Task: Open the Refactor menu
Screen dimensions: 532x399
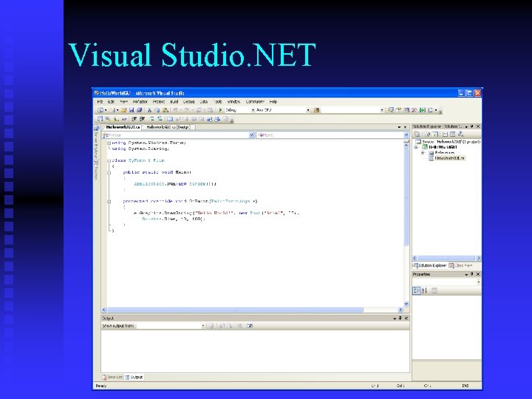Action: (x=140, y=101)
